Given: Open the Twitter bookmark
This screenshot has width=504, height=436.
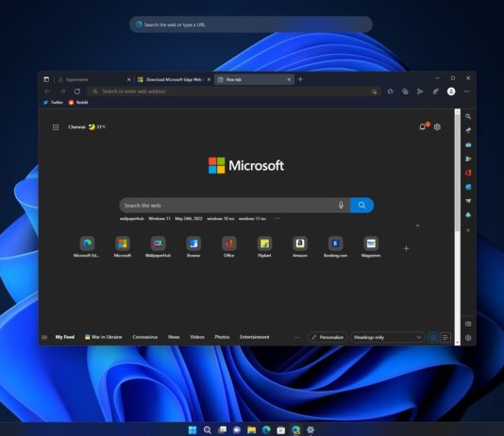Looking at the screenshot, I should pyautogui.click(x=54, y=103).
